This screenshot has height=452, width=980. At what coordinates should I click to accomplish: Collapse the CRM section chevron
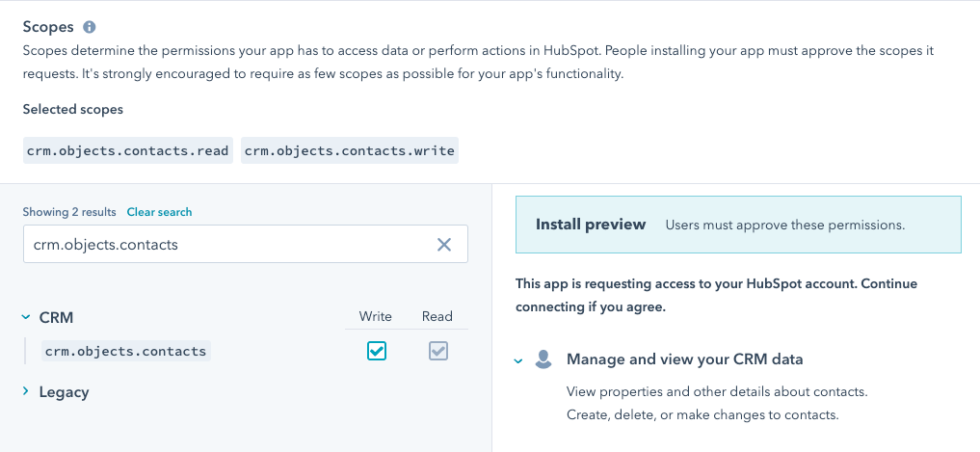pos(26,317)
